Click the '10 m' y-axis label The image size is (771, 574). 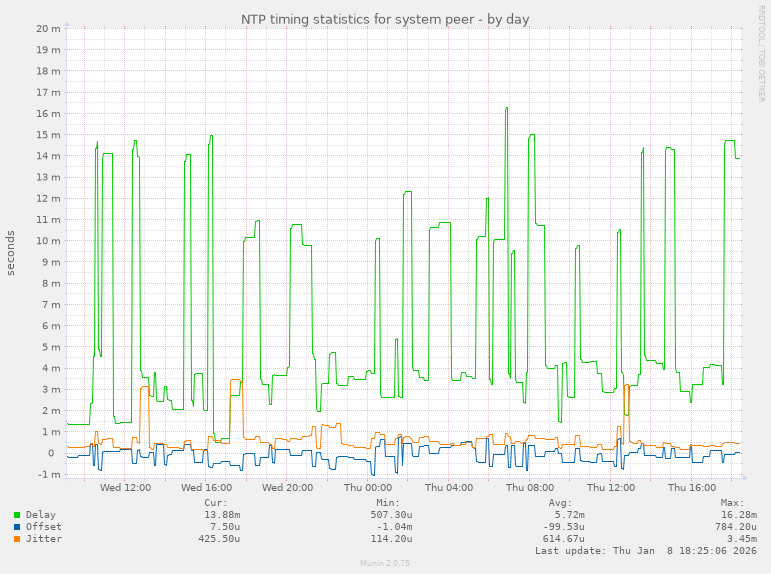click(48, 241)
